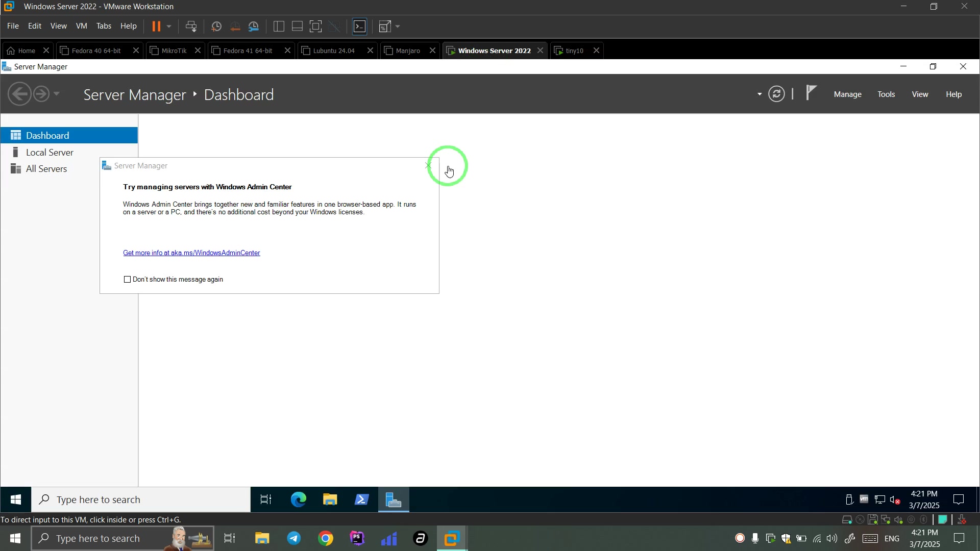Open the snapshot manager
This screenshot has height=551, width=980.
(x=254, y=27)
